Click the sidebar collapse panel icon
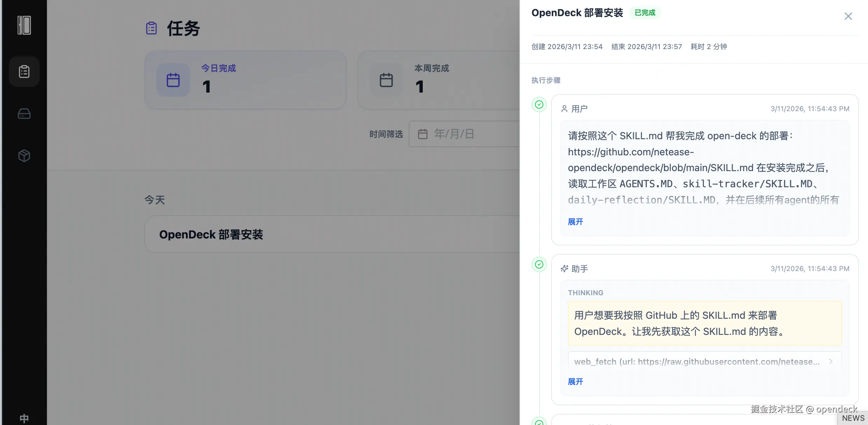The height and width of the screenshot is (425, 868). tap(24, 25)
